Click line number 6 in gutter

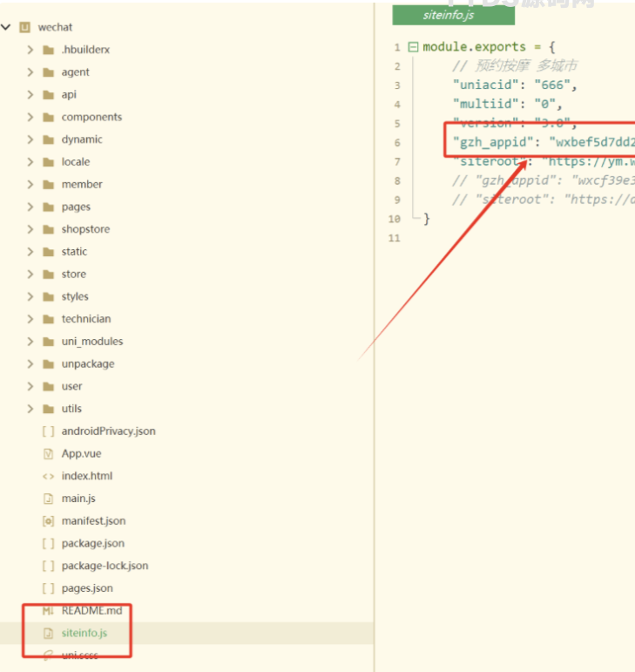pos(397,143)
